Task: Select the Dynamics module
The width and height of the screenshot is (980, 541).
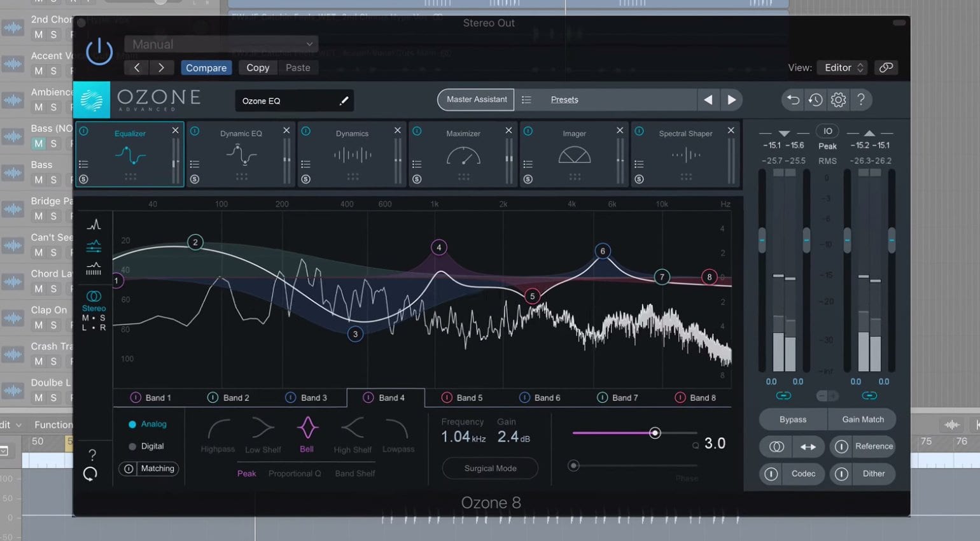Action: pos(352,155)
